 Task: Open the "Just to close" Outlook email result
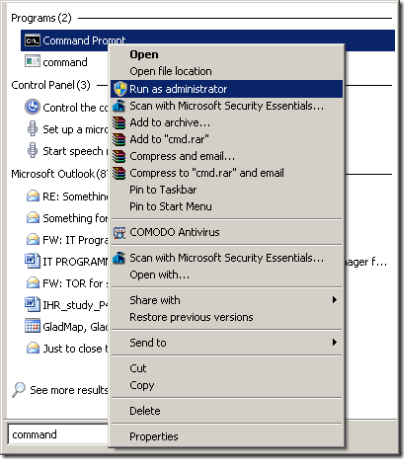tap(75, 348)
